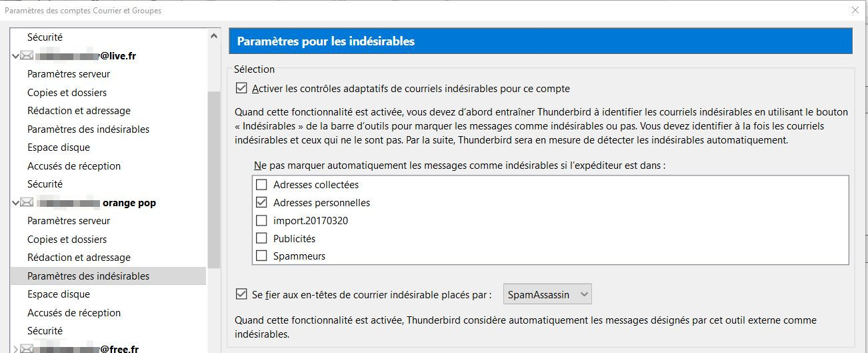Expand the free.fr account tree
The height and width of the screenshot is (353, 868).
(15, 348)
